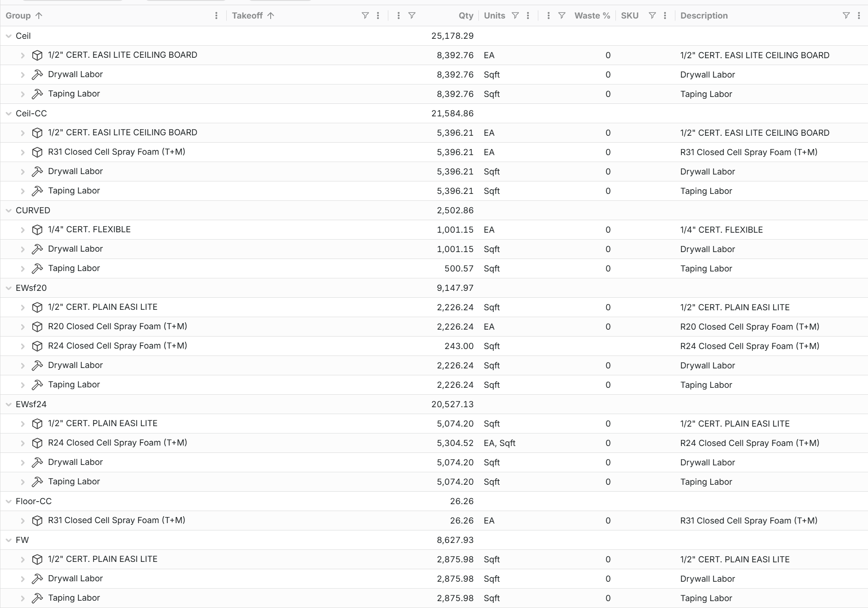Collapse the CURVED group row

tap(9, 211)
